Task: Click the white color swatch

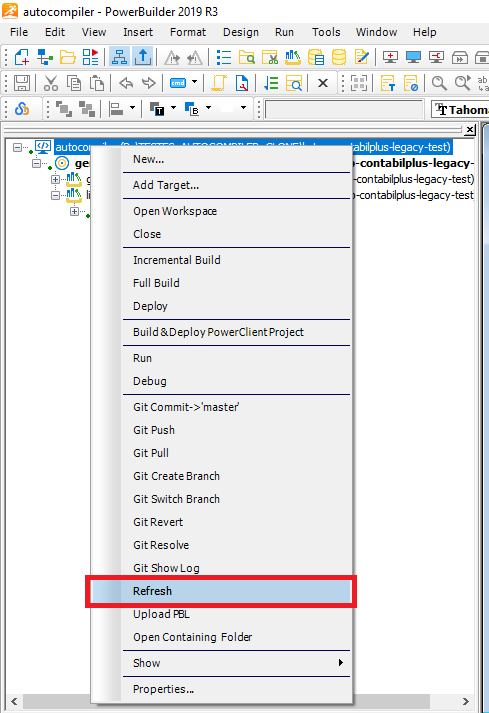Action: 227,109
